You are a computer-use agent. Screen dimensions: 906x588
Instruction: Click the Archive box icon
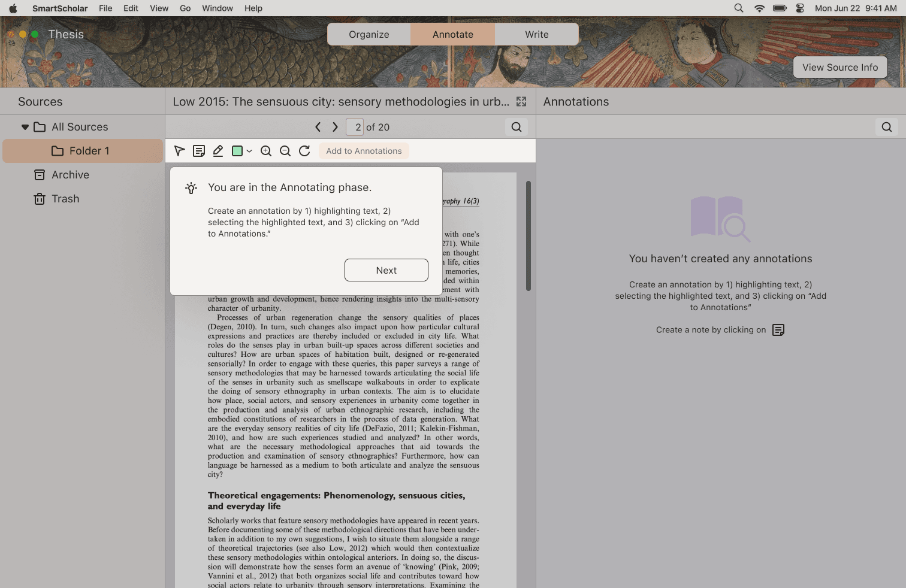click(40, 175)
